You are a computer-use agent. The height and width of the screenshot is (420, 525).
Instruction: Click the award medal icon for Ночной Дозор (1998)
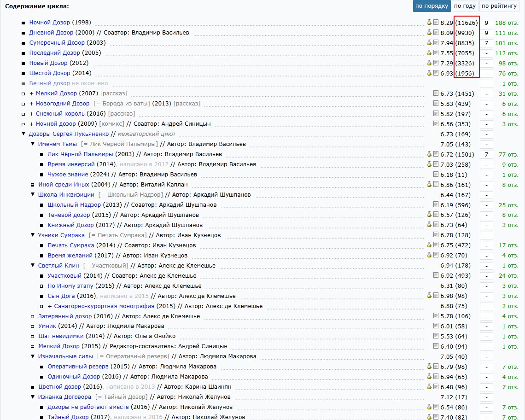coord(429,22)
